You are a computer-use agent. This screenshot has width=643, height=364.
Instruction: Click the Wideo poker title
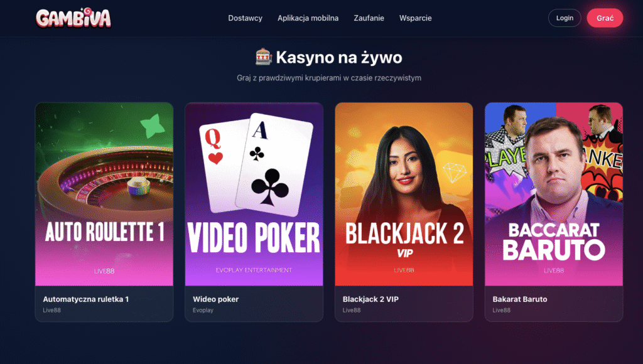click(216, 299)
